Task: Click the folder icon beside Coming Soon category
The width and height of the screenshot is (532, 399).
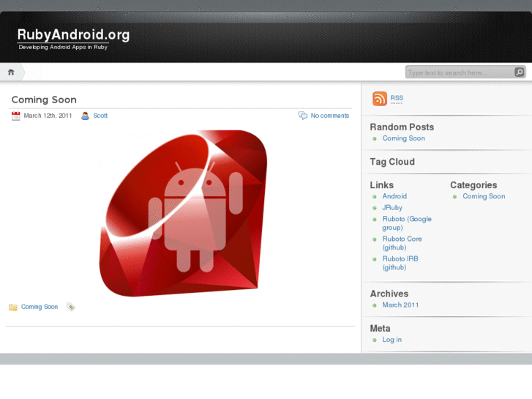Action: [x=13, y=307]
